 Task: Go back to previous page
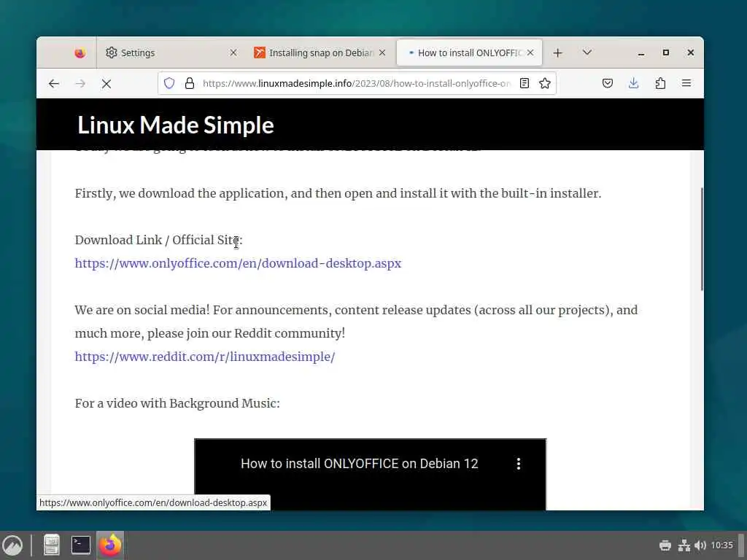coord(54,84)
